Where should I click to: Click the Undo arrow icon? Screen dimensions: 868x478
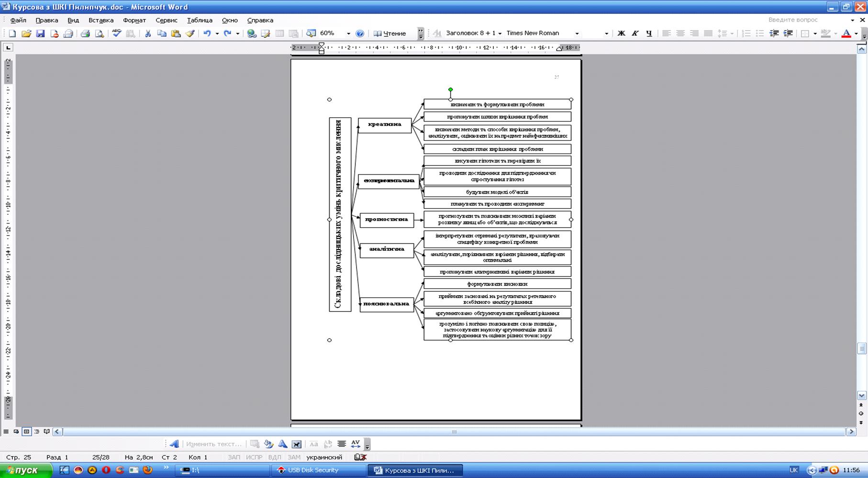(207, 33)
